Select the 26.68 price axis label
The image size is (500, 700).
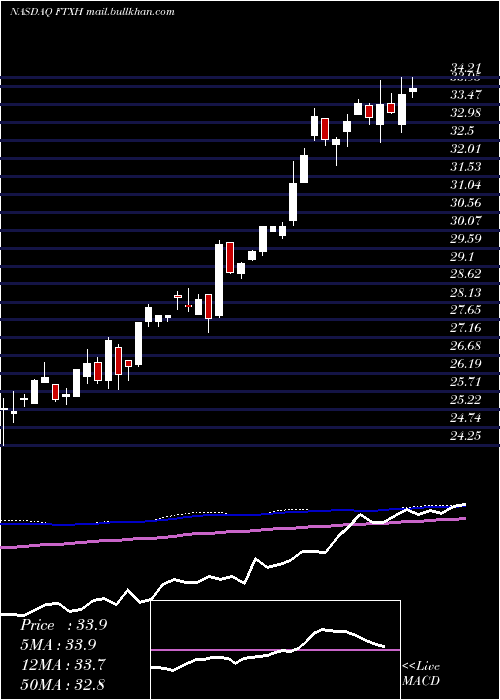click(x=466, y=346)
